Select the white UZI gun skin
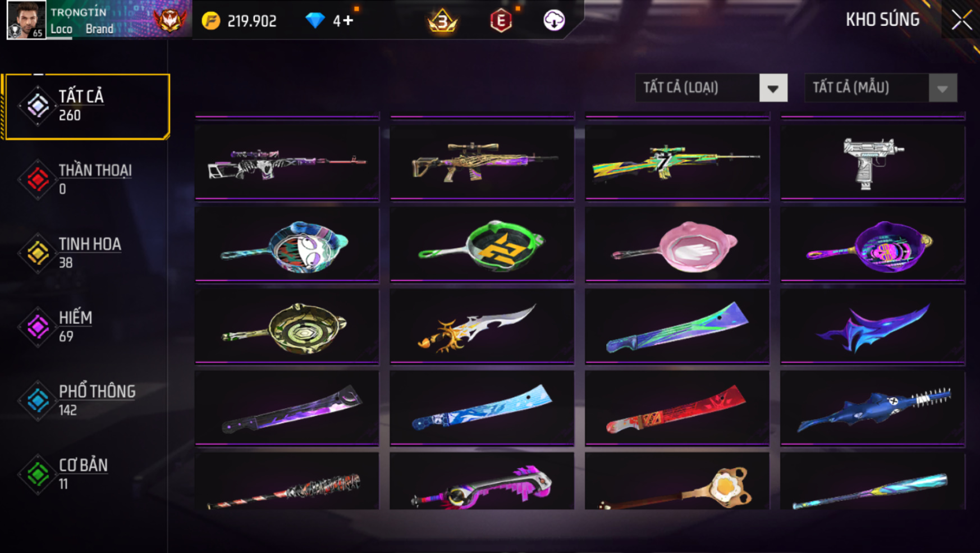The height and width of the screenshot is (553, 980). coord(873,162)
